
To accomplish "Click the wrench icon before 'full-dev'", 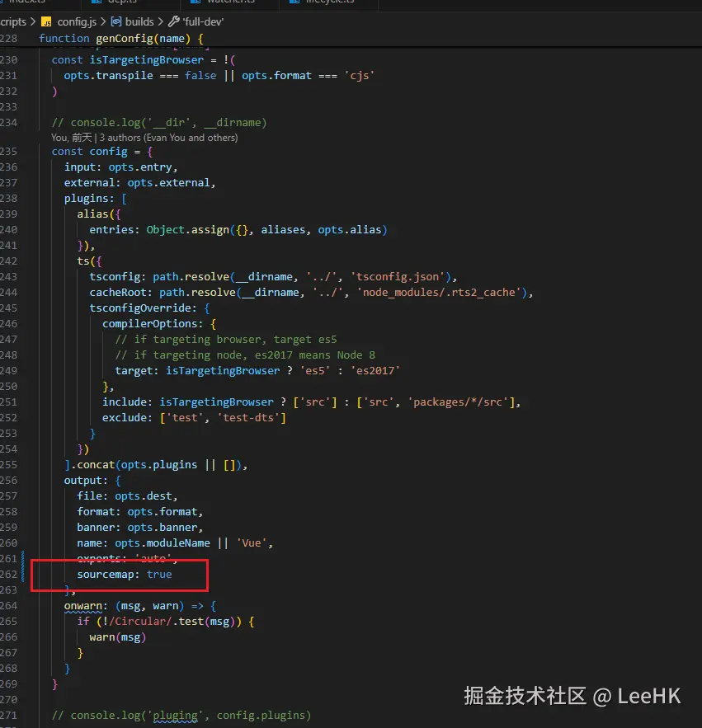I will tap(174, 22).
